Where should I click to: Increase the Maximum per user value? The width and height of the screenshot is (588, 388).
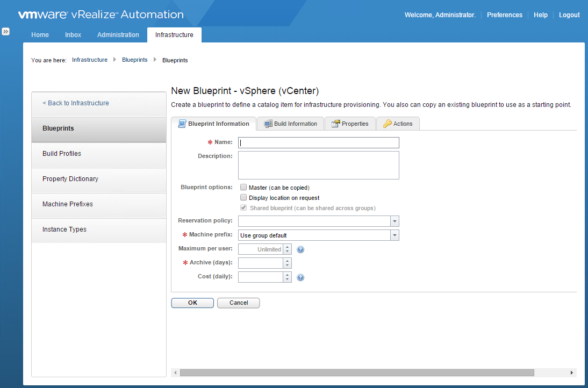click(287, 247)
